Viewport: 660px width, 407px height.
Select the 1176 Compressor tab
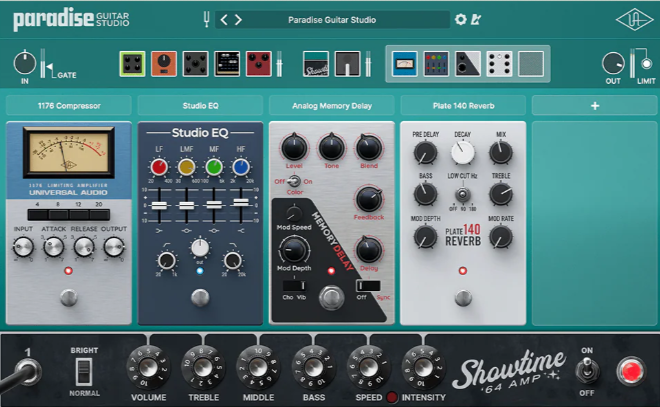[x=69, y=106]
